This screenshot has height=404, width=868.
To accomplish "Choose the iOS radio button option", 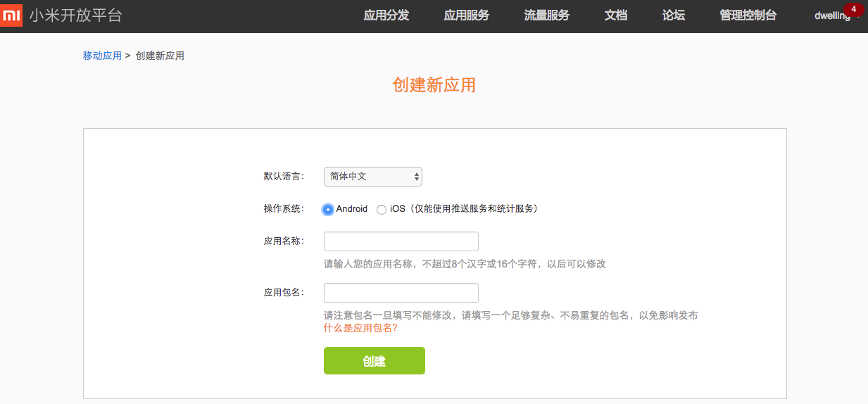I will pyautogui.click(x=382, y=209).
